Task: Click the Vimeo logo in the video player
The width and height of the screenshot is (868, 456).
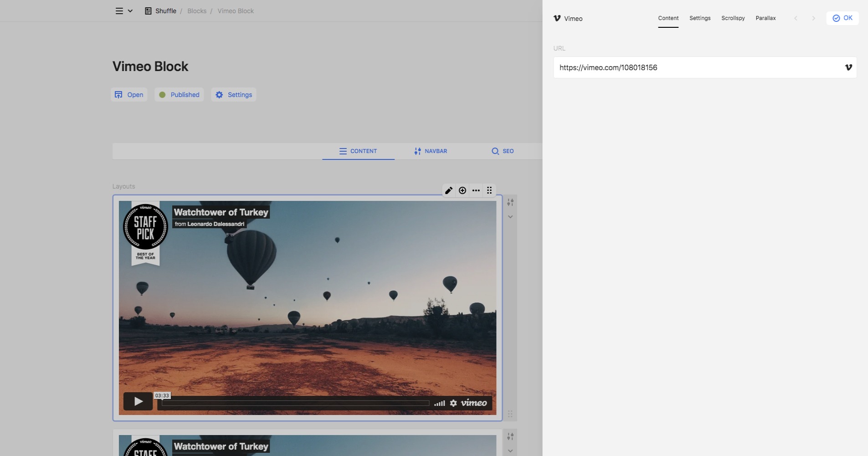Action: coord(474,403)
